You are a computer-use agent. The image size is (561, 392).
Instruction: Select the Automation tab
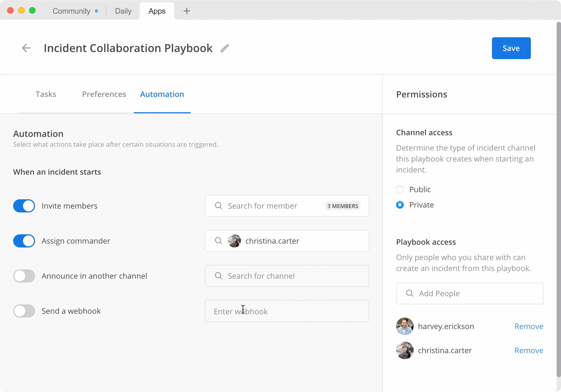(x=162, y=94)
